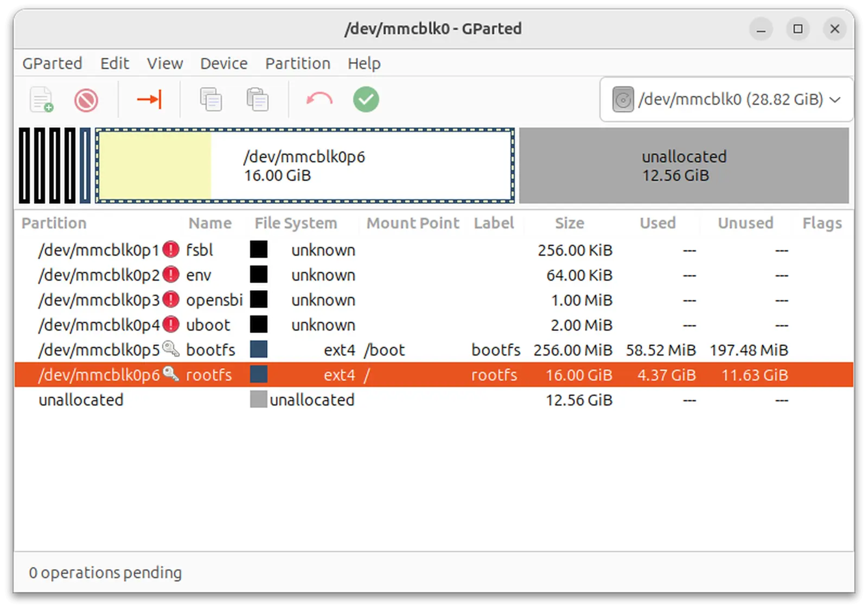Click the warning icon next to mmcblk0p3

[x=171, y=300]
